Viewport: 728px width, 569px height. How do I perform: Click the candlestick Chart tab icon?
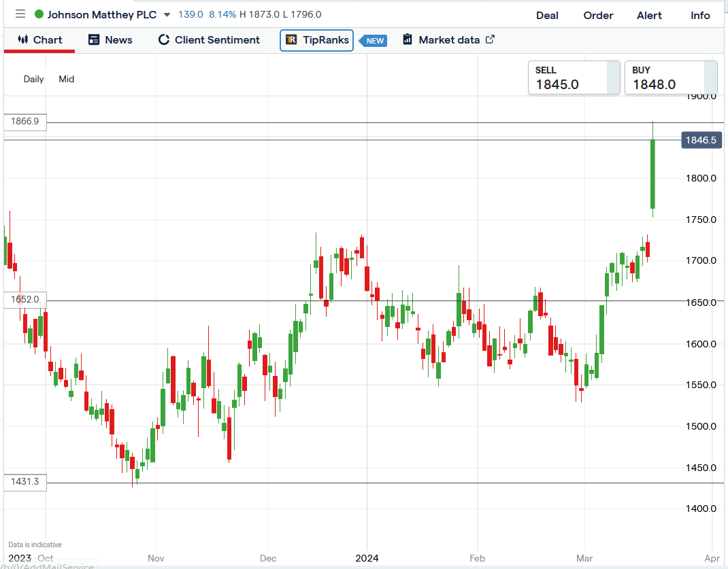(x=22, y=39)
